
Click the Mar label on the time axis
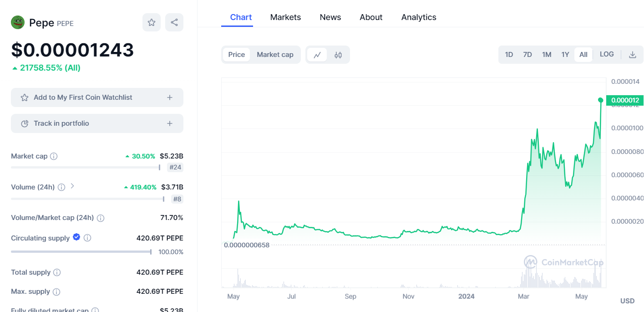523,297
